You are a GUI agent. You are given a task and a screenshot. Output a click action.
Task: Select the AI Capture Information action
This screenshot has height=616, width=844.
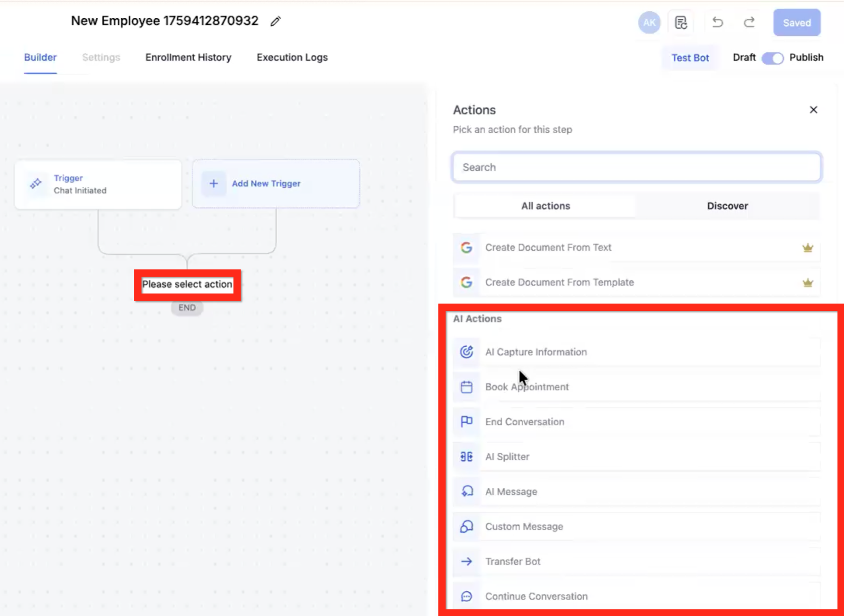(536, 352)
